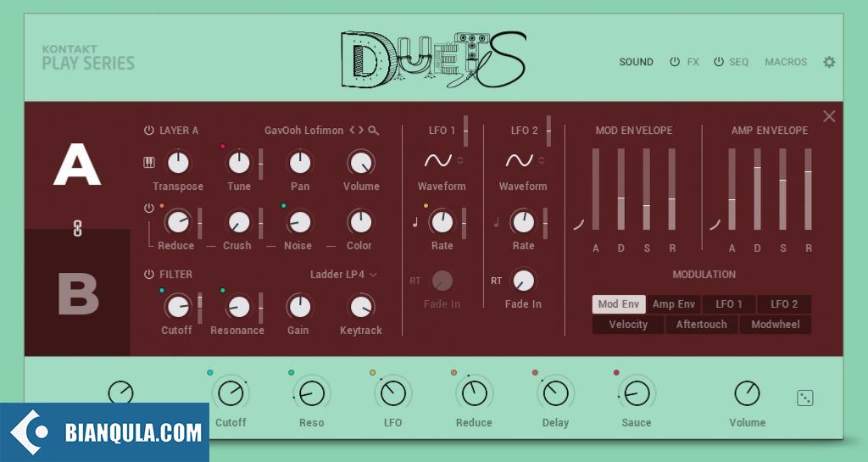Toggle LFO 2 RT retrigger

[x=496, y=281]
